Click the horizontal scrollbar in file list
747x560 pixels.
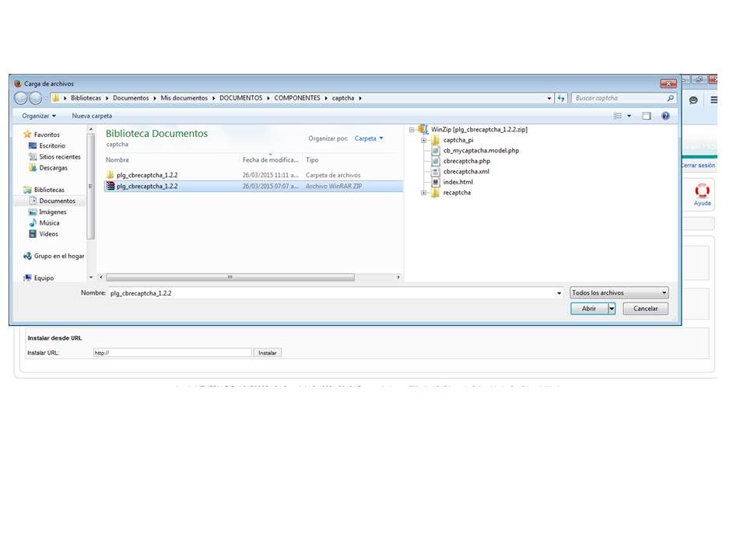pos(230,277)
